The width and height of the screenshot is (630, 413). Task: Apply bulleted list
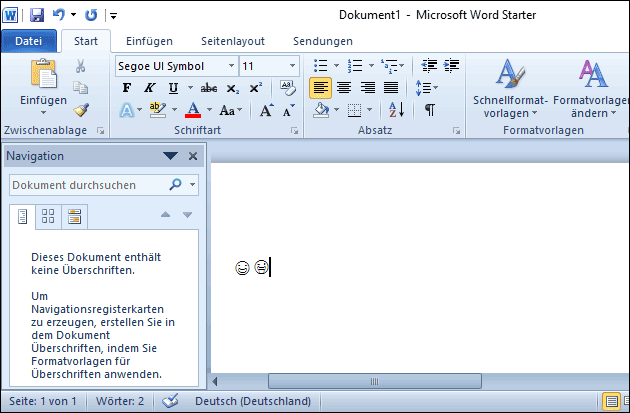tap(321, 65)
